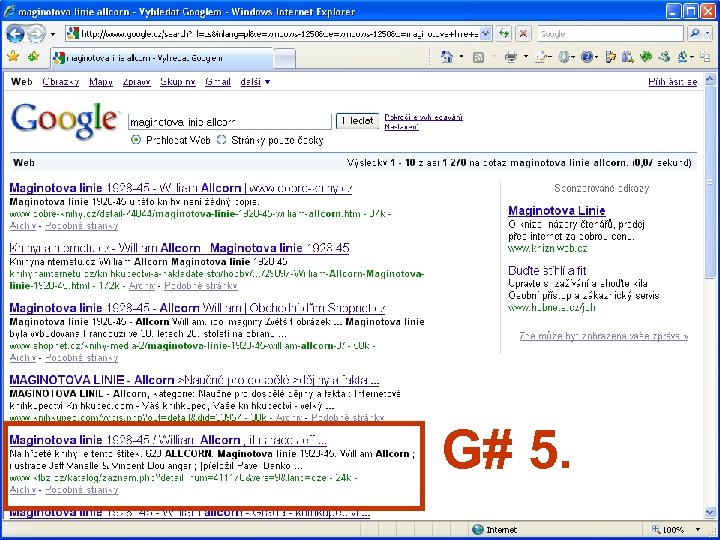Click the toolbar Google search box
The image size is (720, 540).
[x=610, y=34]
